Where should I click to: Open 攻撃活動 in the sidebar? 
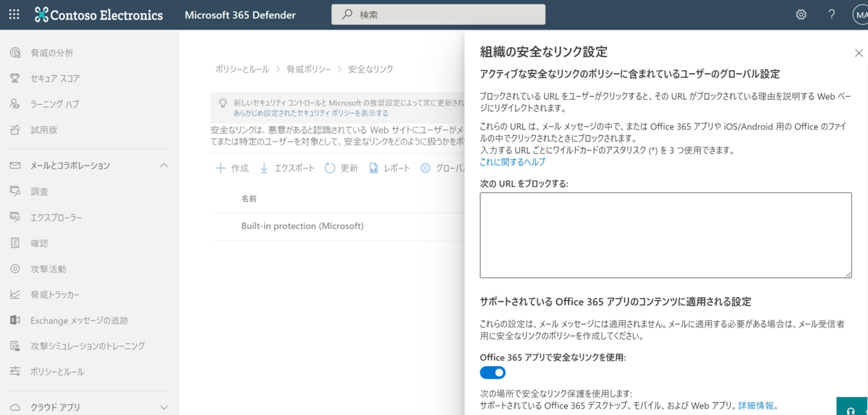click(48, 269)
